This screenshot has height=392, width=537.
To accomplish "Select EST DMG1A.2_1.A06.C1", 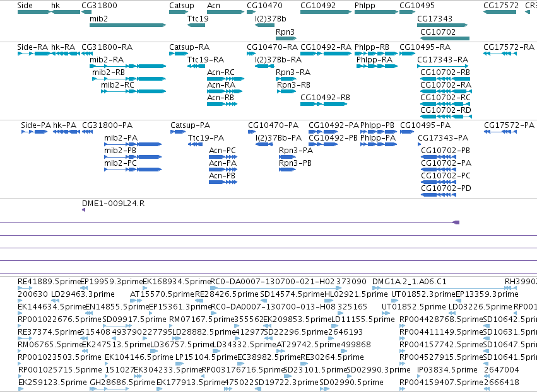I will coord(442,288).
